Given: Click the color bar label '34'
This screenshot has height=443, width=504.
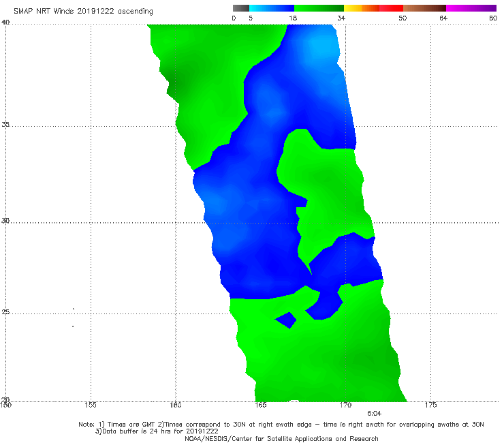Looking at the screenshot, I should (341, 18).
